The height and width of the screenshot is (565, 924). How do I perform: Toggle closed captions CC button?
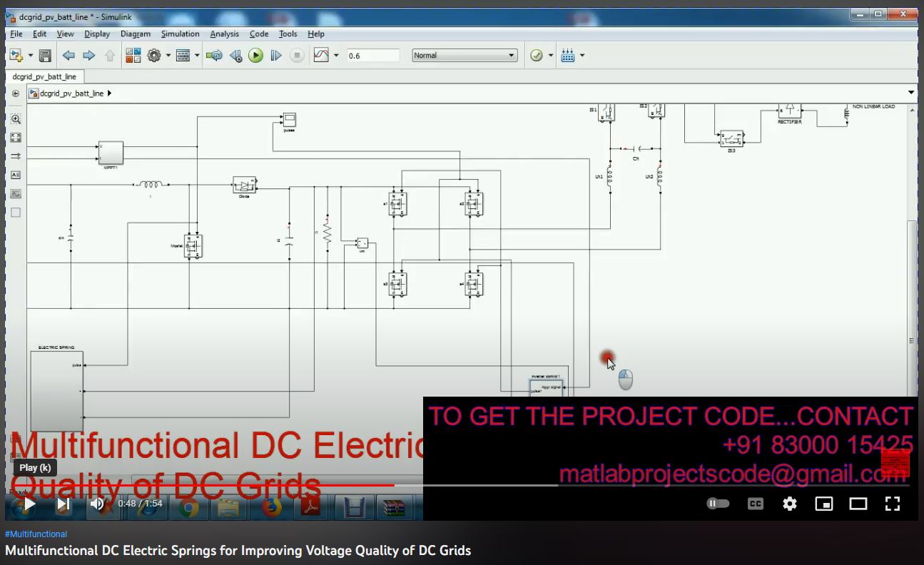click(755, 504)
